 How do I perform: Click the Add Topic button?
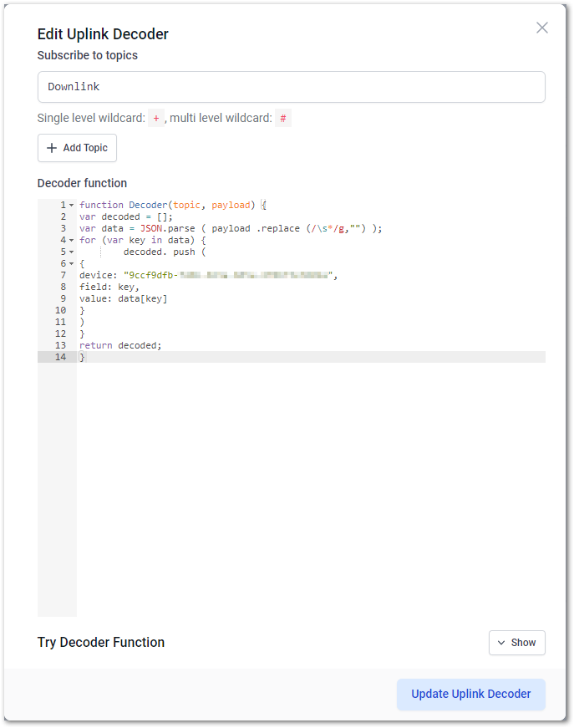tap(77, 148)
